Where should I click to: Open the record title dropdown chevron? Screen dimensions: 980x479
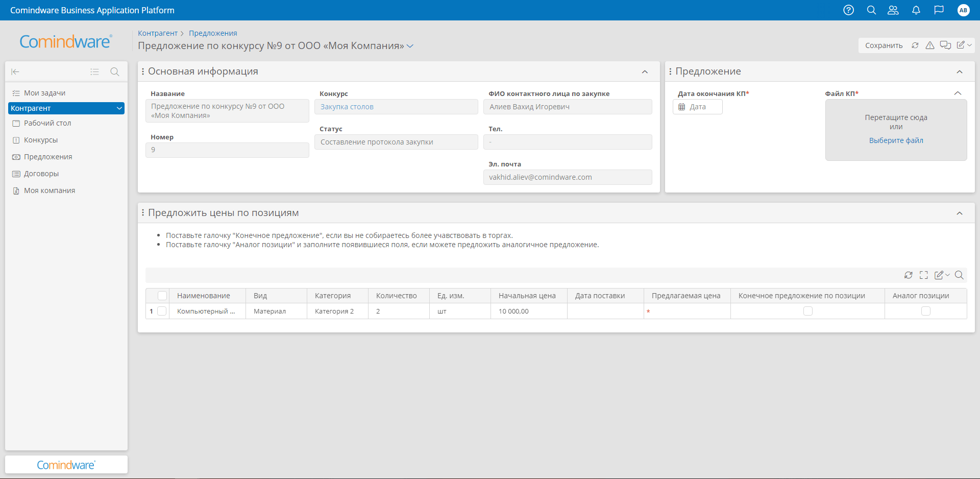pos(410,46)
